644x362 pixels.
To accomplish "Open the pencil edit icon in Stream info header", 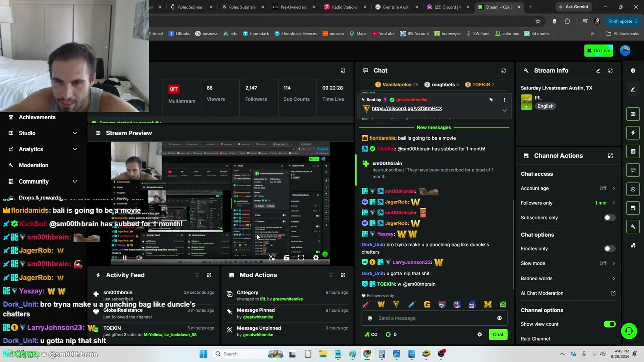I will pos(598,71).
